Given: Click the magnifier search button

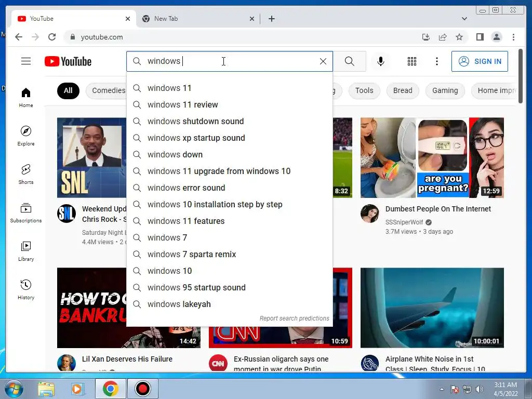Looking at the screenshot, I should tap(350, 61).
